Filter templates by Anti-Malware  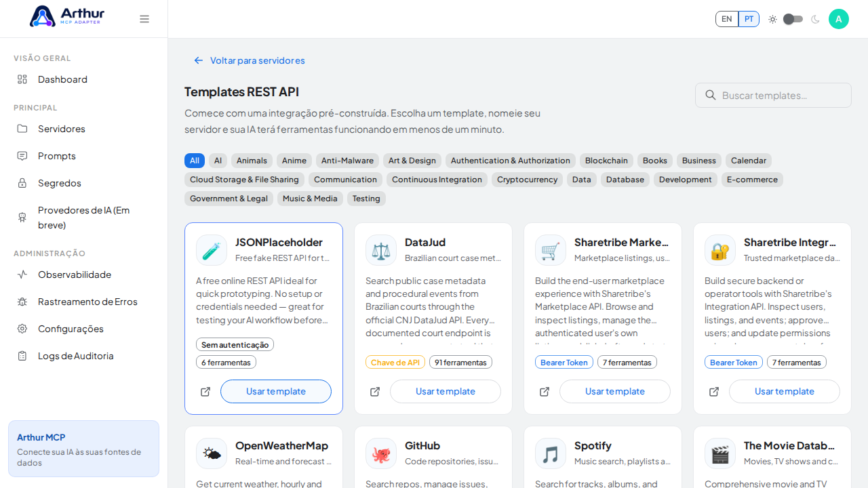pyautogui.click(x=347, y=161)
